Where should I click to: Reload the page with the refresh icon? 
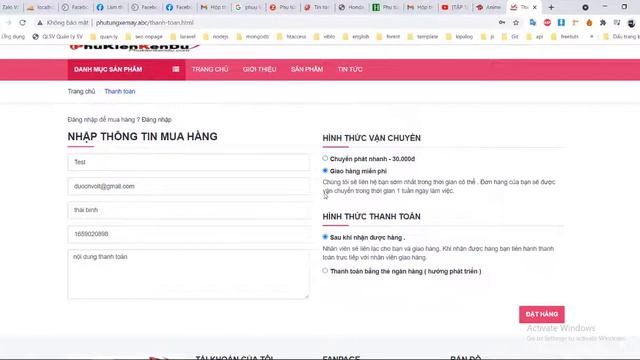[x=22, y=23]
